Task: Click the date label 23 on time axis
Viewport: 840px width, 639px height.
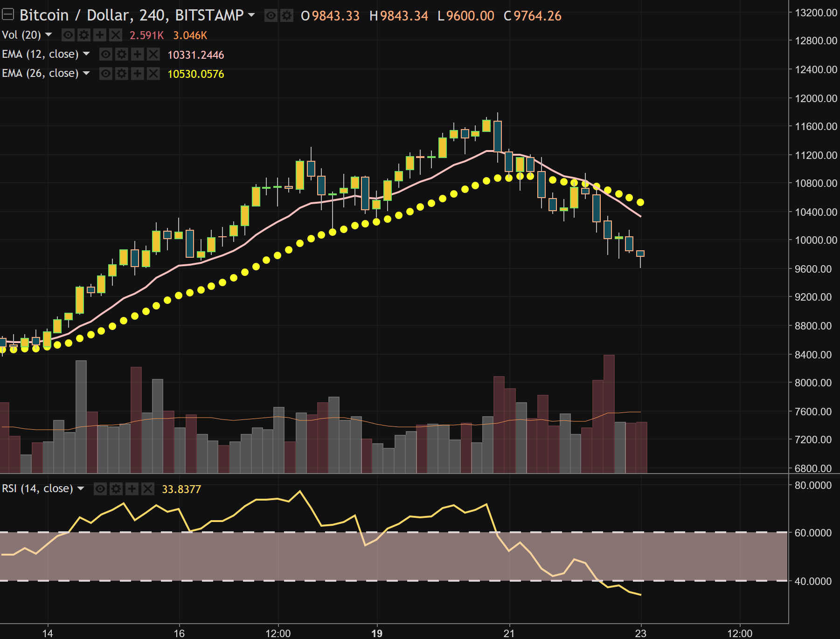Action: pos(641,633)
